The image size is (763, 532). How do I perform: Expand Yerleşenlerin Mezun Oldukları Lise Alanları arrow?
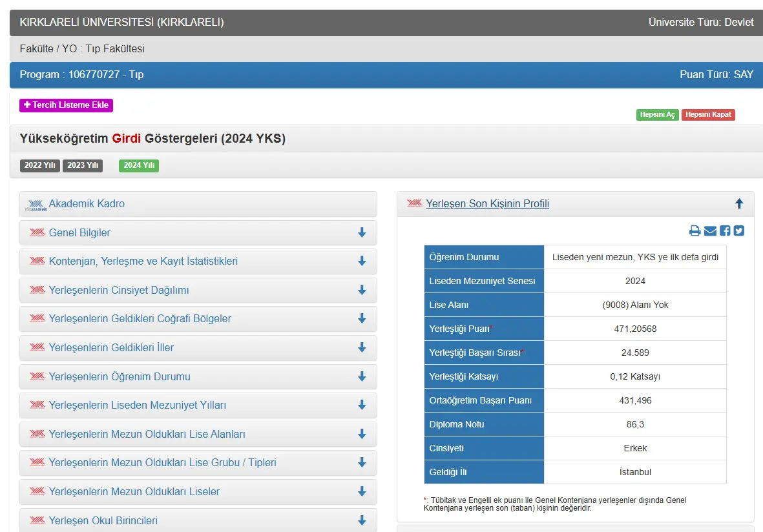point(362,435)
